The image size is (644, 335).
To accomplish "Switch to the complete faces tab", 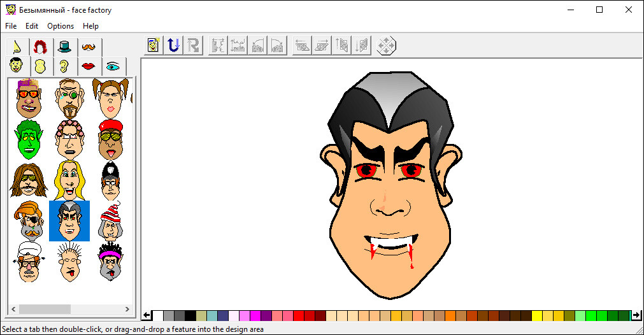I will (x=17, y=66).
